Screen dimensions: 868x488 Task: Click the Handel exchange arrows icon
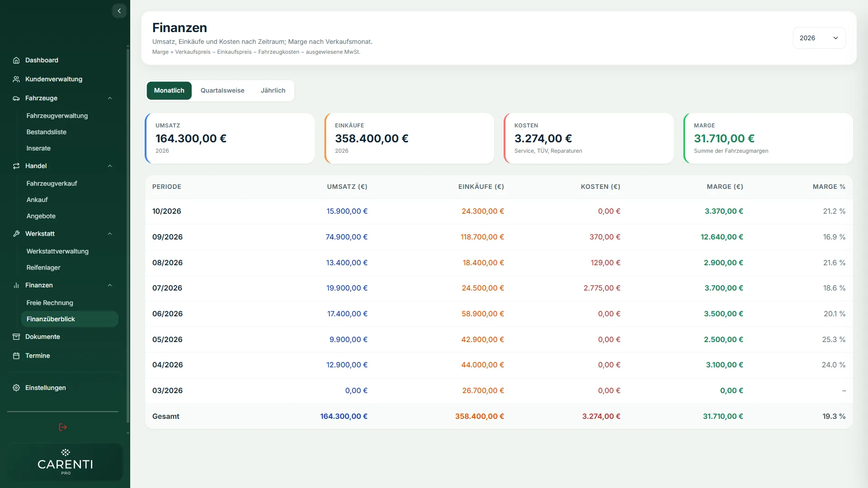point(16,166)
